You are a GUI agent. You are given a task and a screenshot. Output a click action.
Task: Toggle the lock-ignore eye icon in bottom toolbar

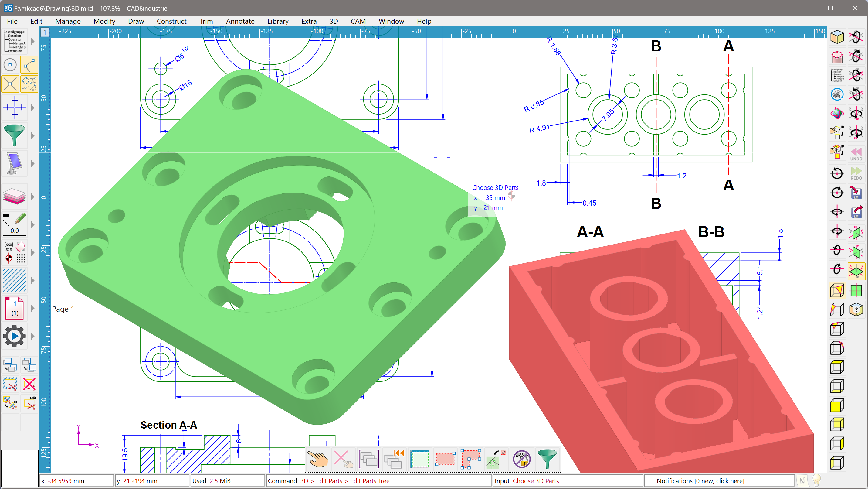tap(522, 459)
